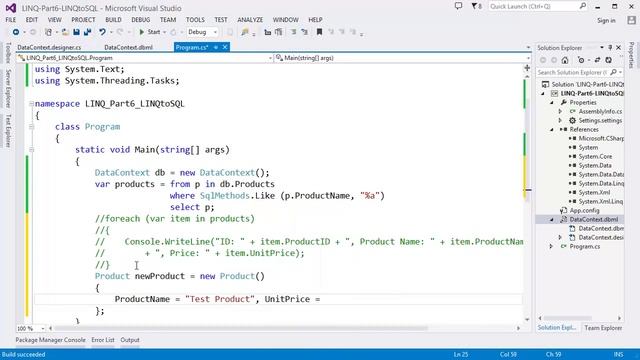The width and height of the screenshot is (640, 360).
Task: Expand the AssemblyInfo.cs node
Action: 560,111
